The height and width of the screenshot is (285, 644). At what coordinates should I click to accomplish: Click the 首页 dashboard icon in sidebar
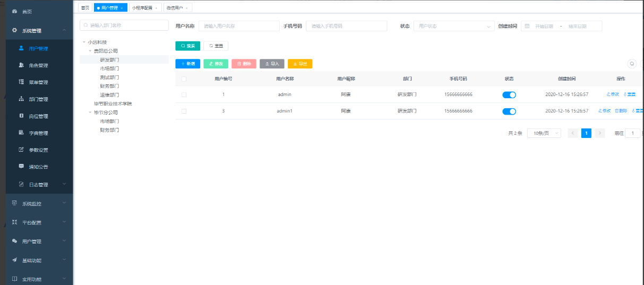pos(14,11)
